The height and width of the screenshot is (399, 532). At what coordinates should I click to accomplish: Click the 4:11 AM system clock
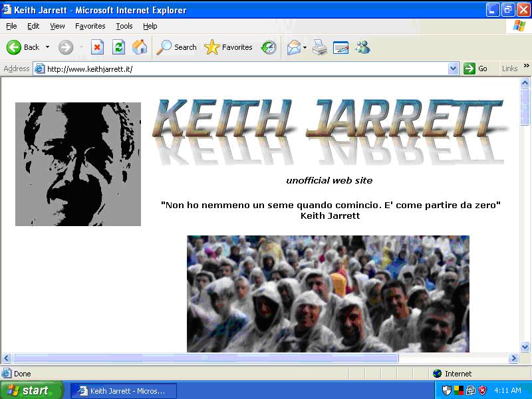pos(507,390)
